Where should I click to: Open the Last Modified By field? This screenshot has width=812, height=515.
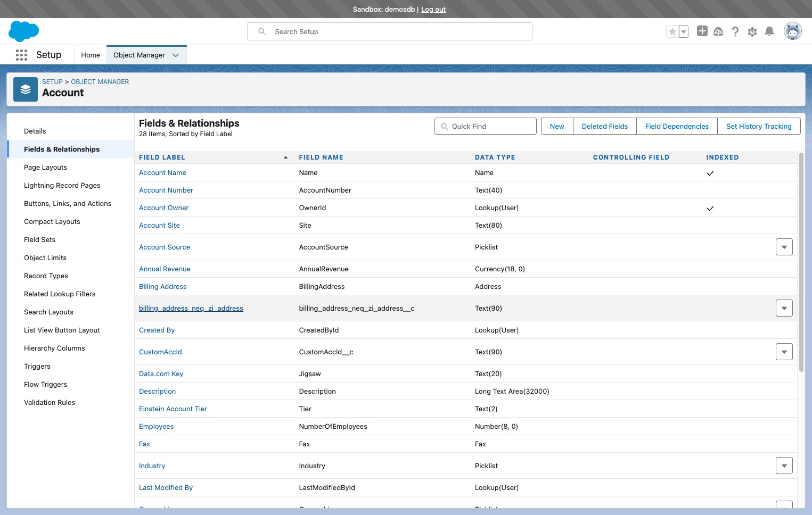click(x=166, y=487)
